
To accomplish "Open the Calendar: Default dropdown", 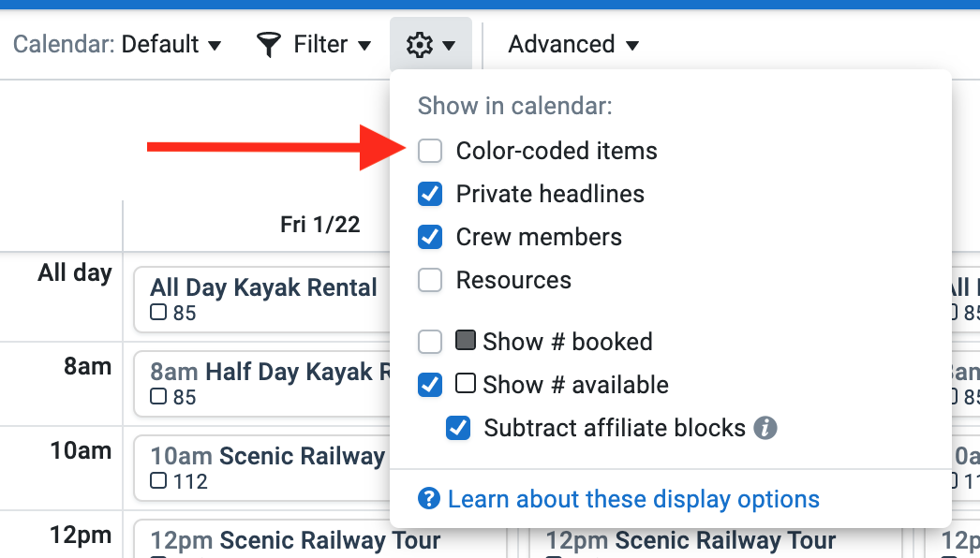I will tap(117, 44).
